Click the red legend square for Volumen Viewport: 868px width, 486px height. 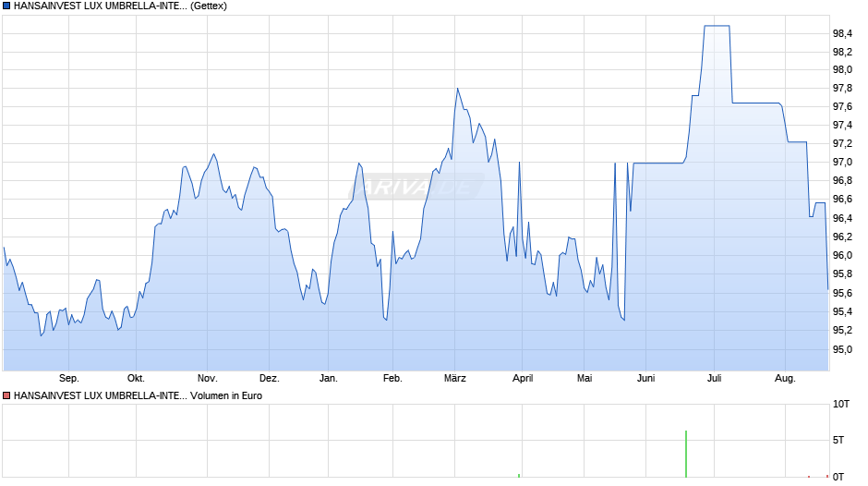[6, 395]
